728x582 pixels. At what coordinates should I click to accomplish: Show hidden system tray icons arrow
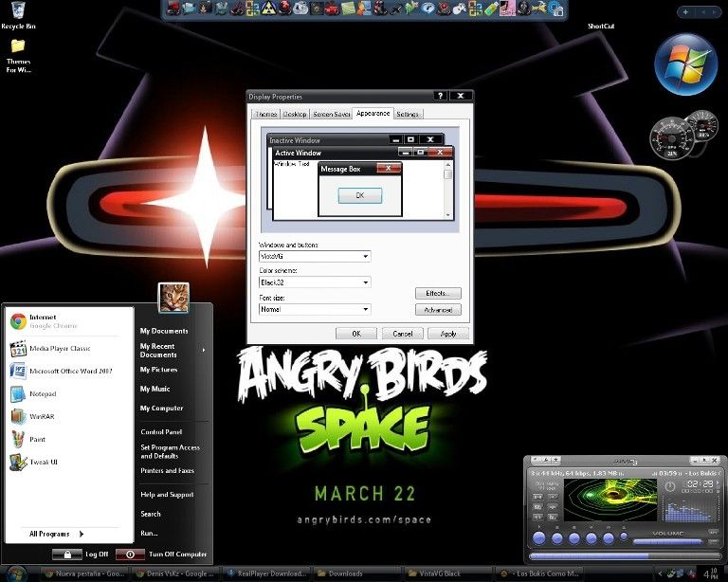coord(660,573)
